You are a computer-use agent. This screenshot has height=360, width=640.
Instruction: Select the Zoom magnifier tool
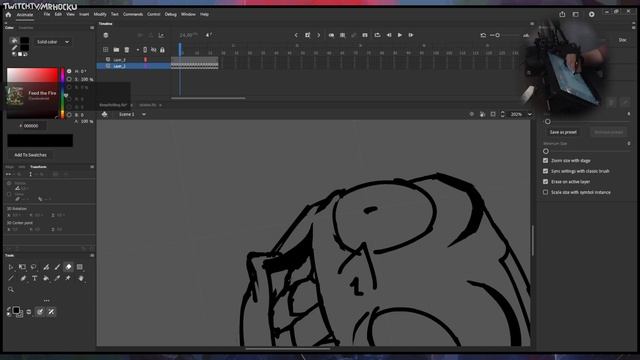click(x=11, y=290)
